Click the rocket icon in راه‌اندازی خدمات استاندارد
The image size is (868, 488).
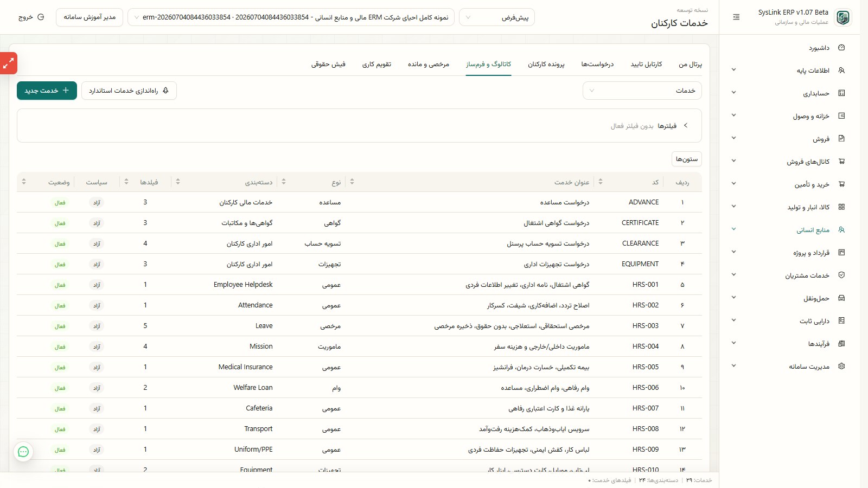pos(165,91)
